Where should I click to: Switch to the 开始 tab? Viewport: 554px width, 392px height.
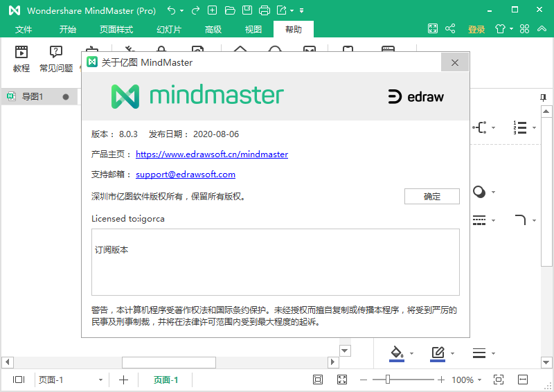pyautogui.click(x=68, y=29)
